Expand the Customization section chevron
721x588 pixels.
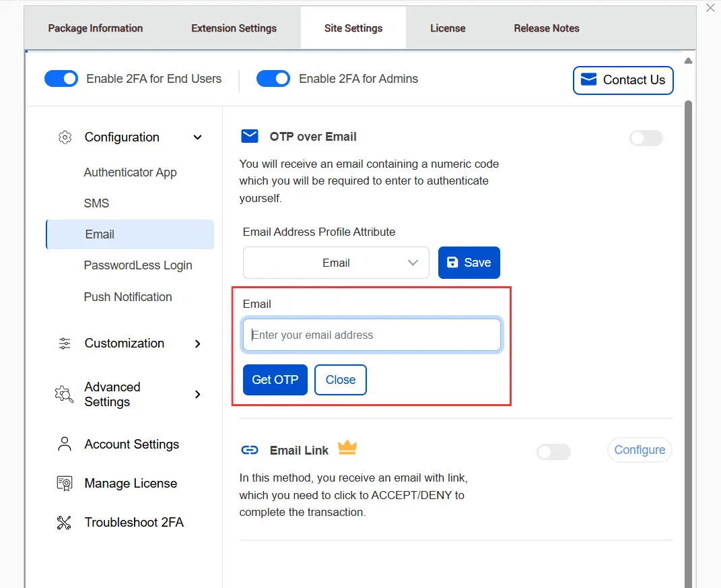tap(198, 344)
